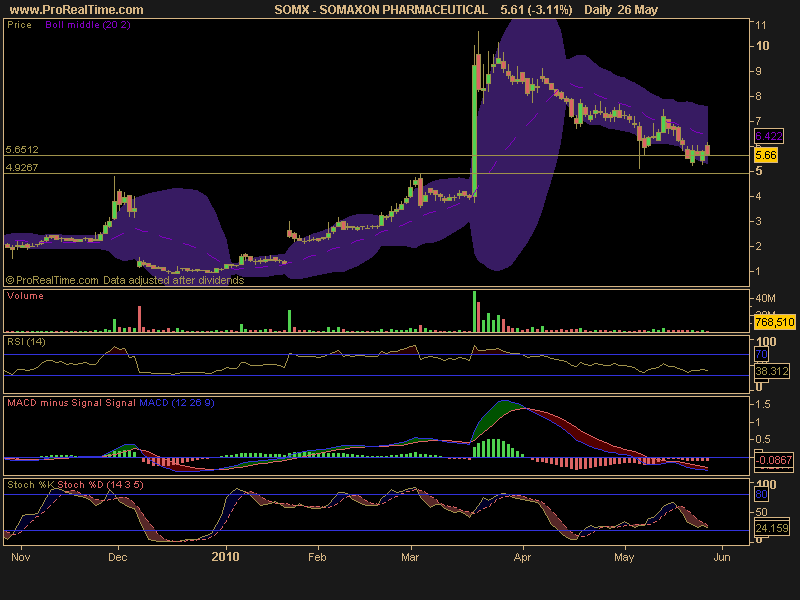Select the RSI (14) indicator label
The height and width of the screenshot is (600, 800).
26,342
